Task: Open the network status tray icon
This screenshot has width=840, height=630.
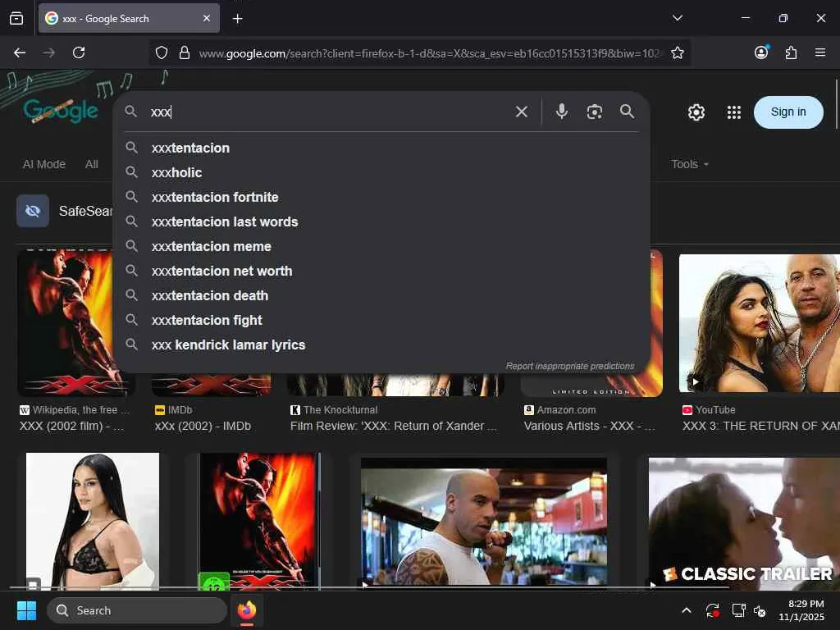Action: point(739,610)
